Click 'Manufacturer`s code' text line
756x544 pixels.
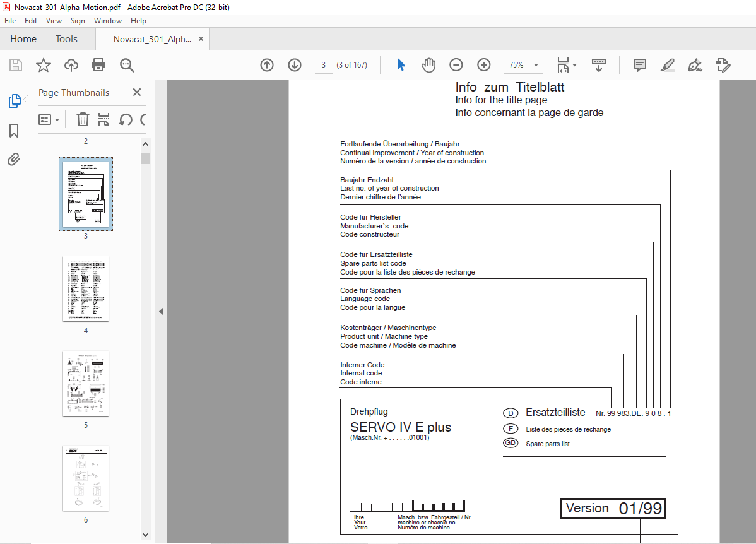tap(374, 226)
